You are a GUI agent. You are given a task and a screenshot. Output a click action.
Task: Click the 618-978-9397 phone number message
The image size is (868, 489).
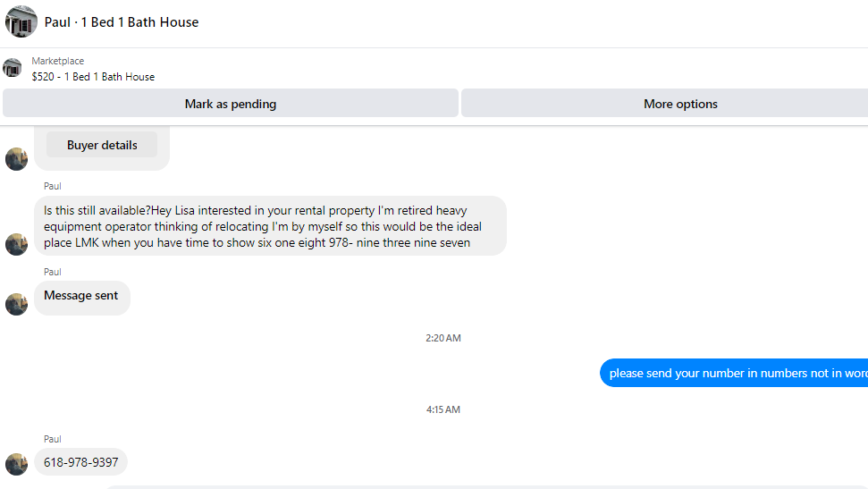(80, 462)
